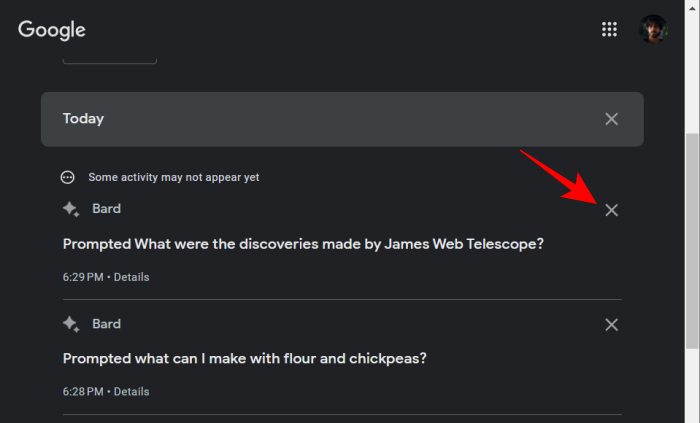The height and width of the screenshot is (423, 700).
Task: Click the Google logo
Action: tap(52, 30)
